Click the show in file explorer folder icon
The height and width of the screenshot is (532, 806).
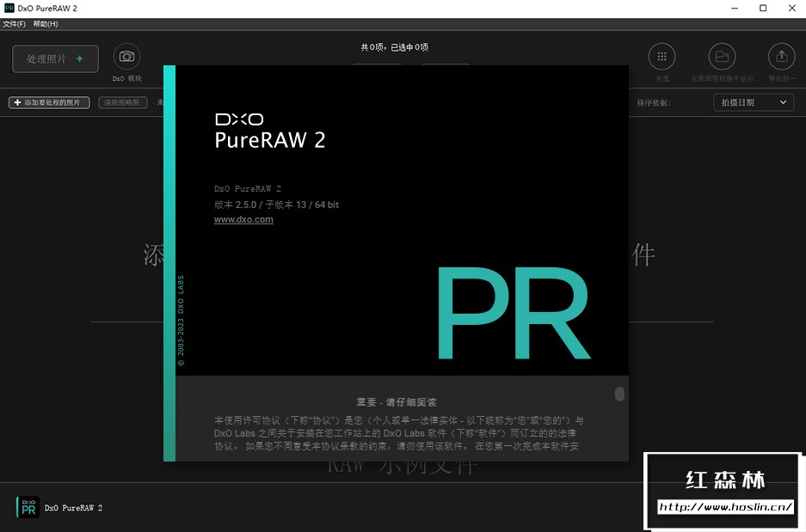(x=723, y=57)
